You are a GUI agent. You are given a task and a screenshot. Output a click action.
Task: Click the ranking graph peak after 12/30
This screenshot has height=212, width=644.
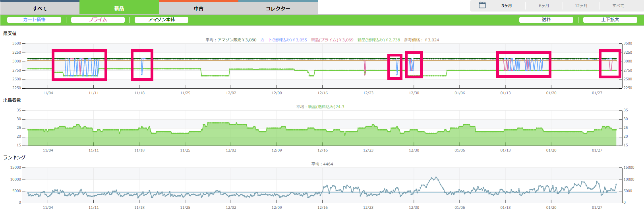click(436, 177)
